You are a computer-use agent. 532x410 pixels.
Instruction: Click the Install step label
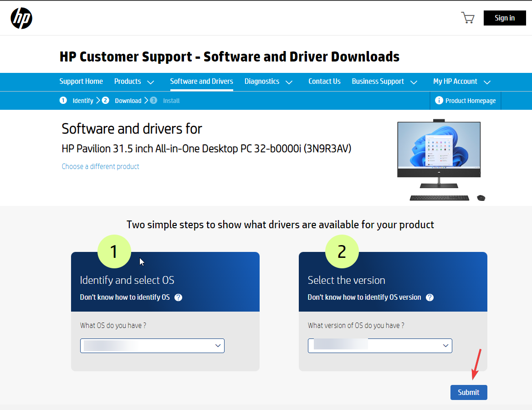(171, 101)
